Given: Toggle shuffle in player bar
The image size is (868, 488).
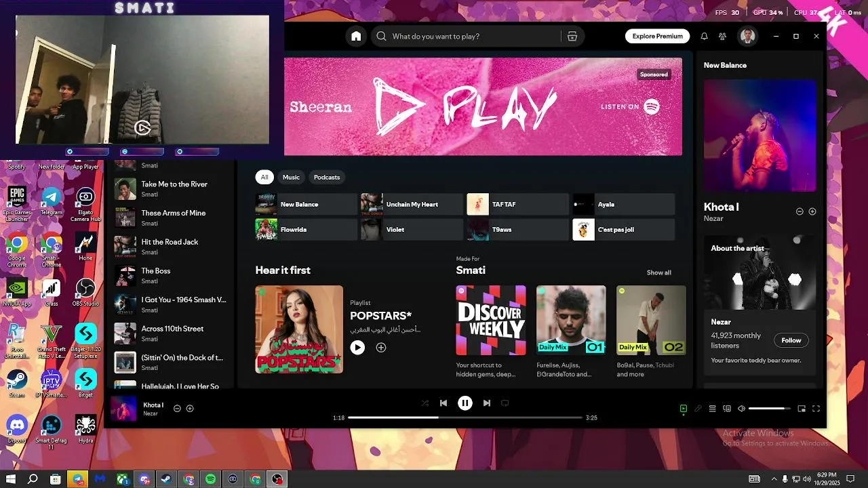Looking at the screenshot, I should click(425, 403).
